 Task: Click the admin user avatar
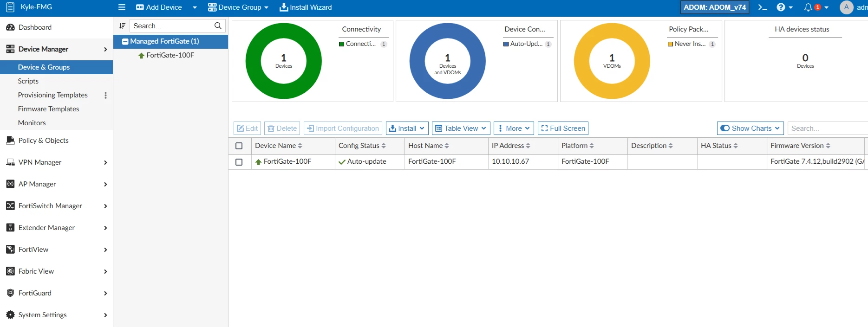pyautogui.click(x=846, y=7)
